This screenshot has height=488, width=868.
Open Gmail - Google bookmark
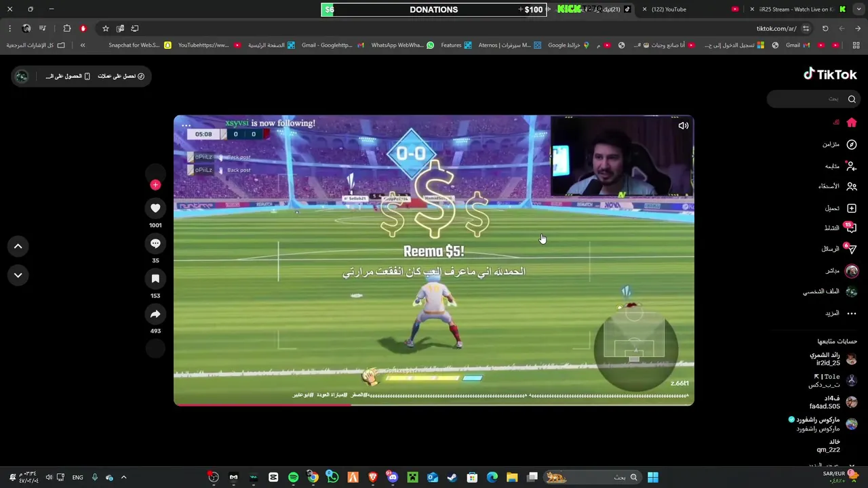point(332,45)
